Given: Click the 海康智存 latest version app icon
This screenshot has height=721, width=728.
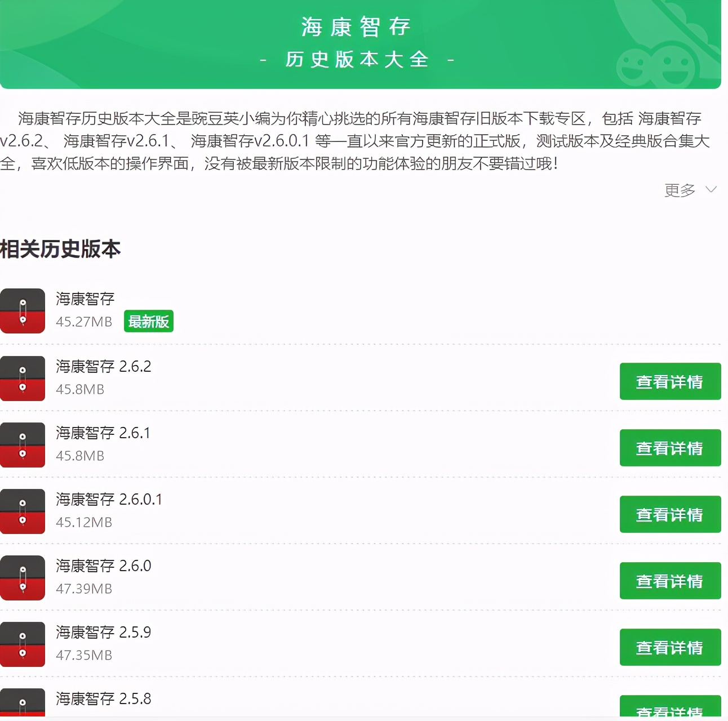Looking at the screenshot, I should pos(23,311).
